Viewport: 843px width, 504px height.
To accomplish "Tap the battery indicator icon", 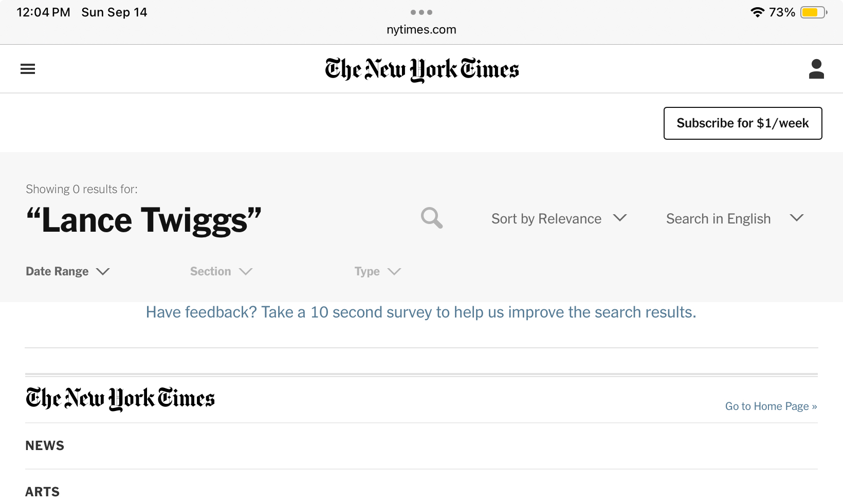I will click(x=814, y=12).
